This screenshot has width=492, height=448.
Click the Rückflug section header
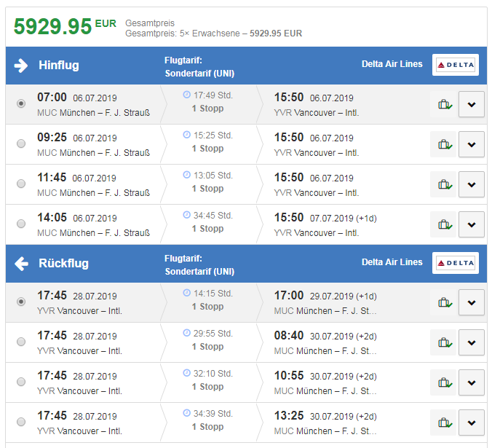click(63, 264)
